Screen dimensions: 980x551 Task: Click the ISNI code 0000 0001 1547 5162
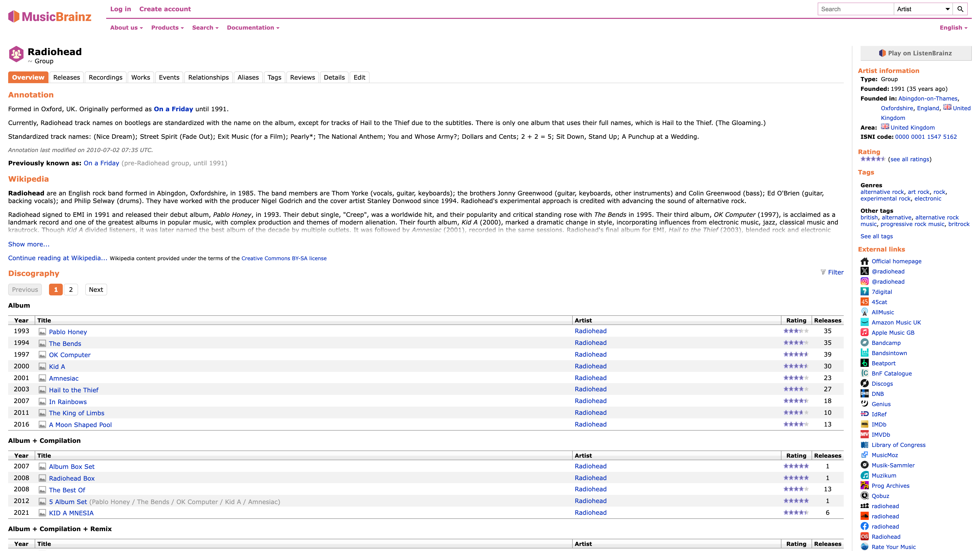(x=926, y=137)
